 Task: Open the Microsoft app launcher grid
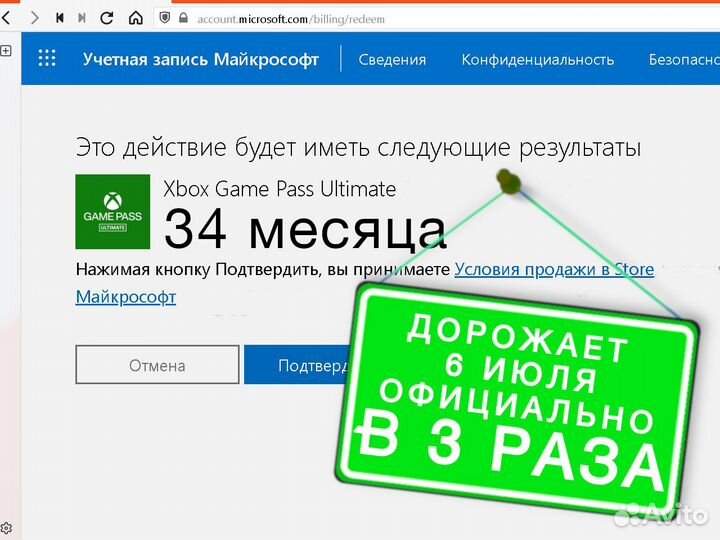click(x=47, y=58)
